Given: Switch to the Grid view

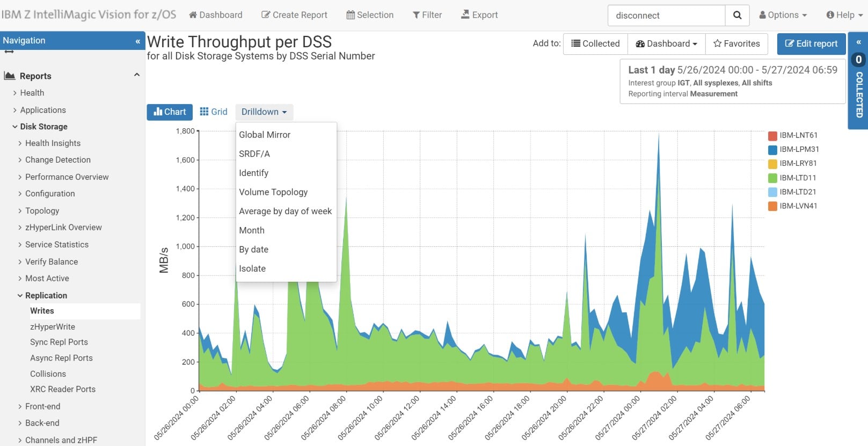Looking at the screenshot, I should [x=214, y=112].
